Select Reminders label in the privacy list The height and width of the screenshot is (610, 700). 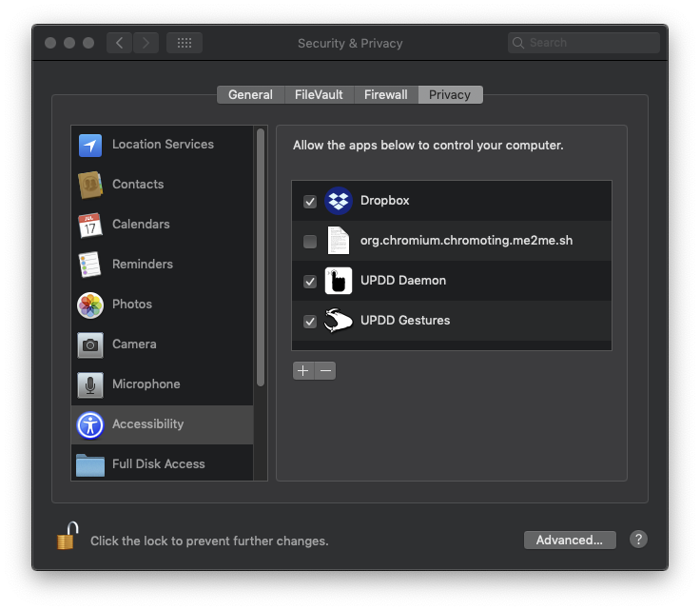143,264
